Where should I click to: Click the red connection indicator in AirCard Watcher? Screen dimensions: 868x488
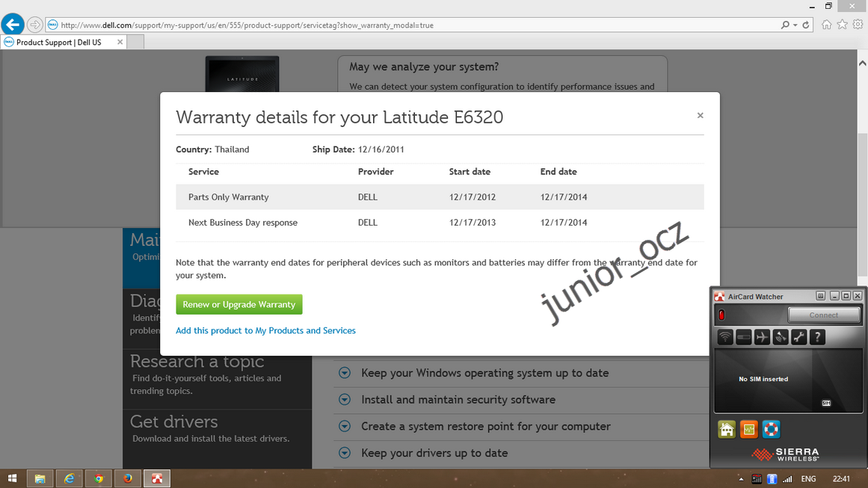721,315
